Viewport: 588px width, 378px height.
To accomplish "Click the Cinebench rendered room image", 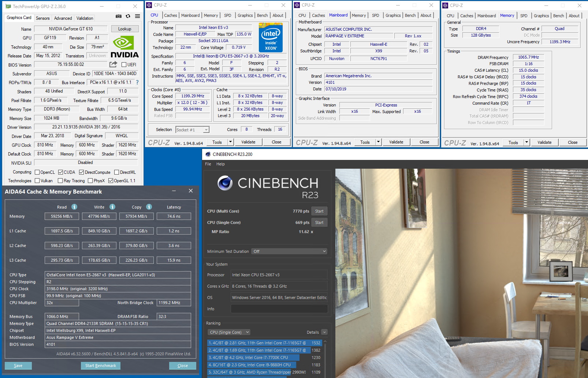I will pos(461,273).
